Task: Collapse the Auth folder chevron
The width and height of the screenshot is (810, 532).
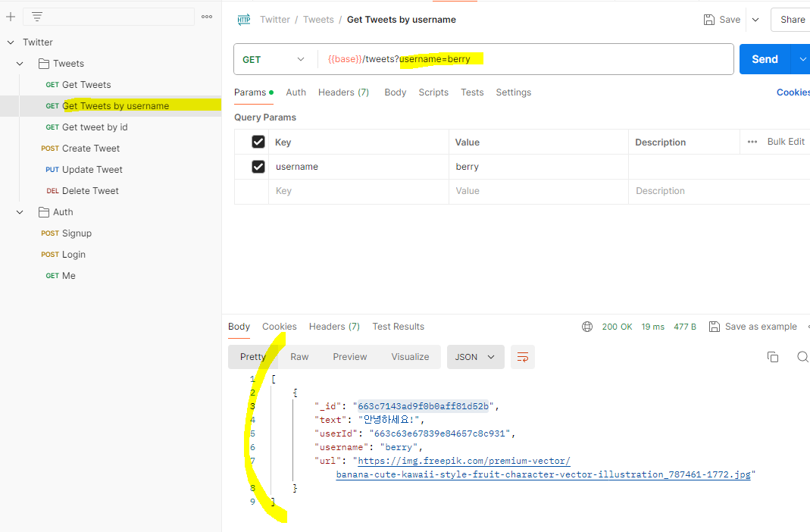Action: pos(20,212)
